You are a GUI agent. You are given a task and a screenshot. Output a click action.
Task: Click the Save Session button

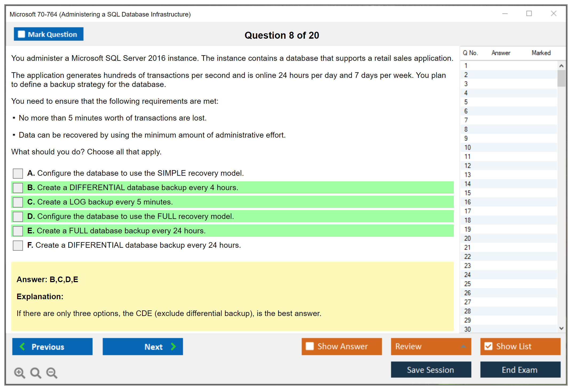[x=431, y=370]
